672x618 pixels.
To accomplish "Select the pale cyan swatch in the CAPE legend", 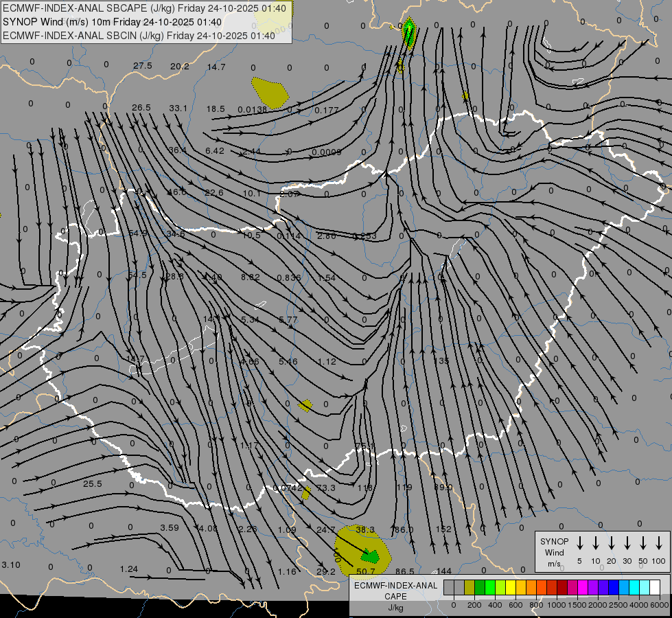I will pyautogui.click(x=645, y=587).
